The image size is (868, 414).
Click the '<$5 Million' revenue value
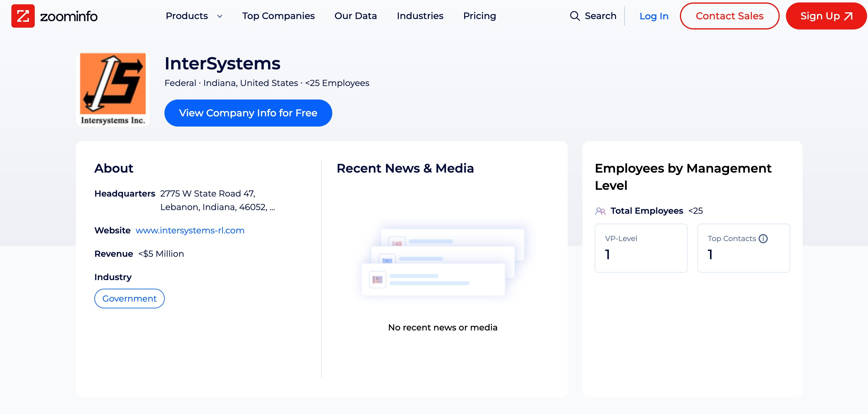point(161,254)
